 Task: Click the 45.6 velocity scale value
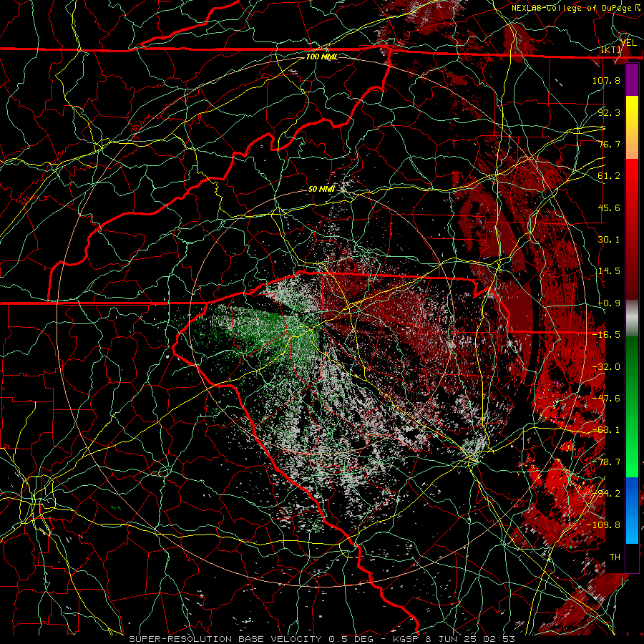[609, 208]
